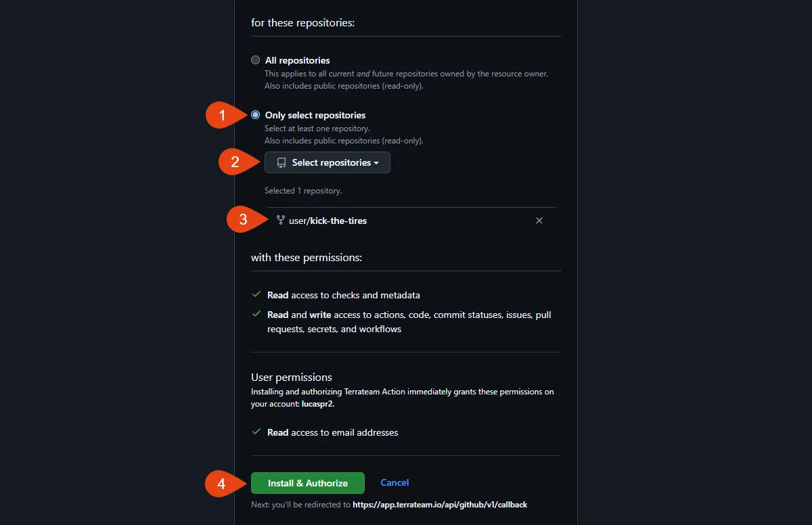Click the orange step marker numbered 1

224,115
